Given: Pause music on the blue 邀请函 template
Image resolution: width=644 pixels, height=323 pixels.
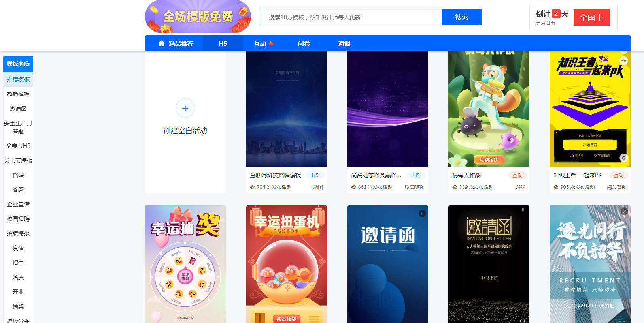Looking at the screenshot, I should tap(422, 213).
